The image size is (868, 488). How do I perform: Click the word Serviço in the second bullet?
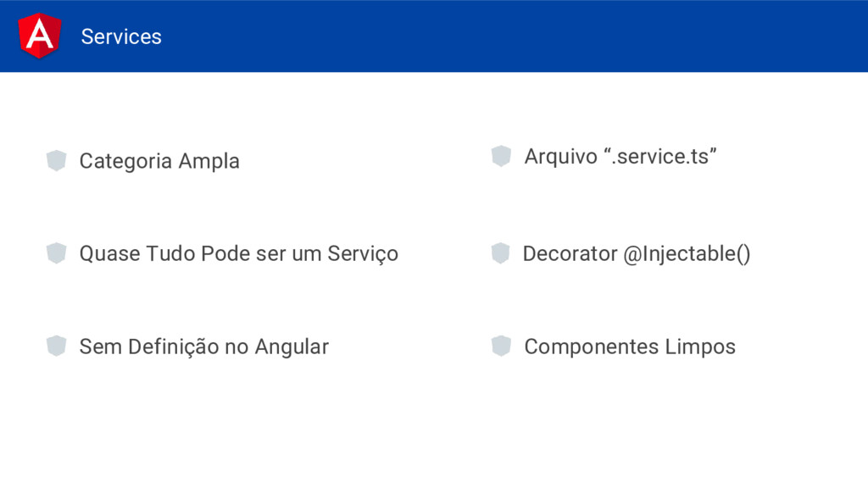363,254
